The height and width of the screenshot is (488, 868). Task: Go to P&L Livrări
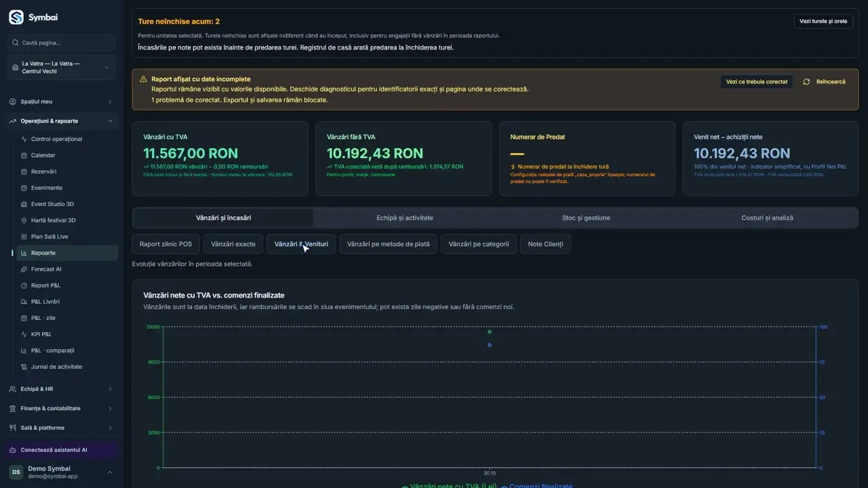(67, 302)
